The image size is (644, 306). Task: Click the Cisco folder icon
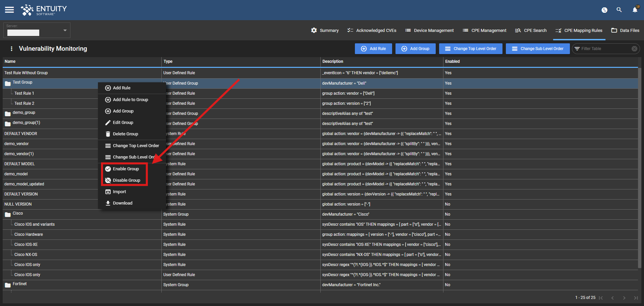coord(8,214)
